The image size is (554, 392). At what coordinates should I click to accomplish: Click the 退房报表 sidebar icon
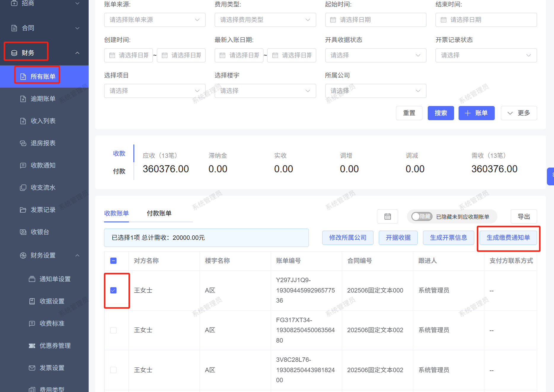pos(23,143)
